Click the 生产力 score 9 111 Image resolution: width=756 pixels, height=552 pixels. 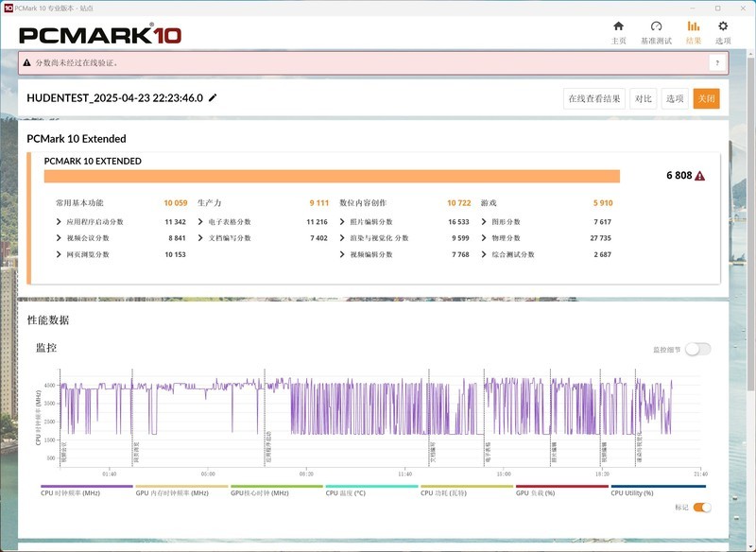[318, 203]
